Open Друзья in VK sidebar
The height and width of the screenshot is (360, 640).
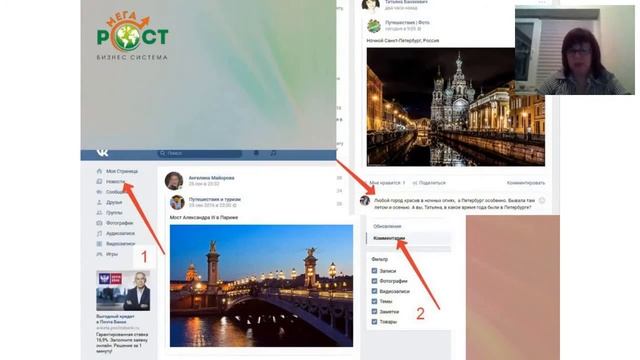[114, 202]
